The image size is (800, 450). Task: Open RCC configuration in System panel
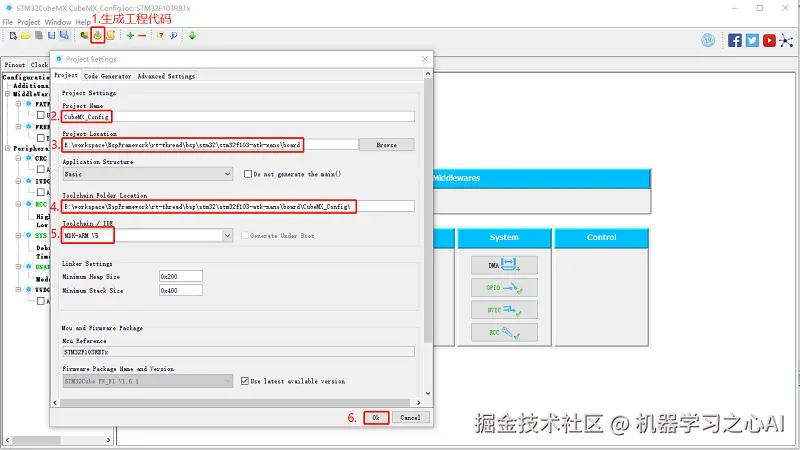point(504,332)
